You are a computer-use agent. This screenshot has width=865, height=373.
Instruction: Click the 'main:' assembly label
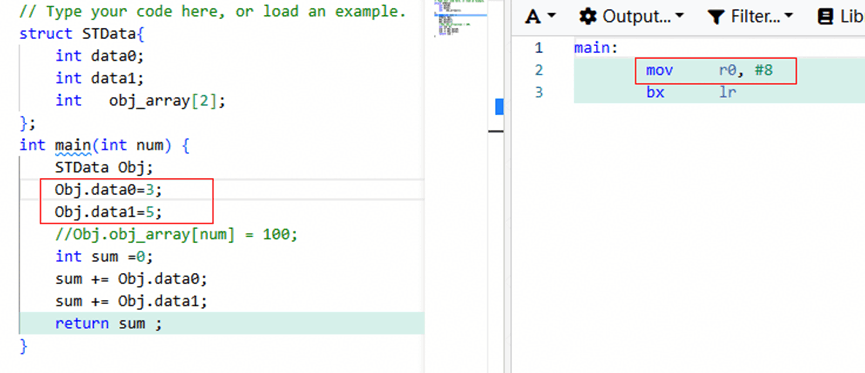click(596, 48)
